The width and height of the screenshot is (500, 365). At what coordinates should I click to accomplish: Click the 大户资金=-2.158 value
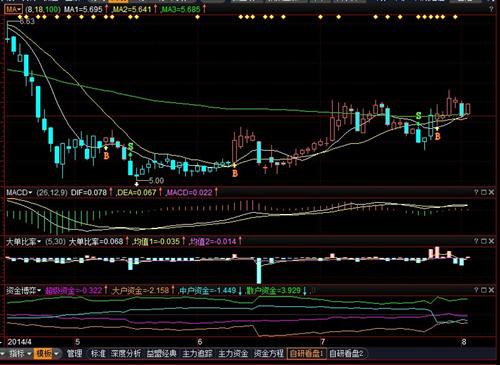pos(141,291)
